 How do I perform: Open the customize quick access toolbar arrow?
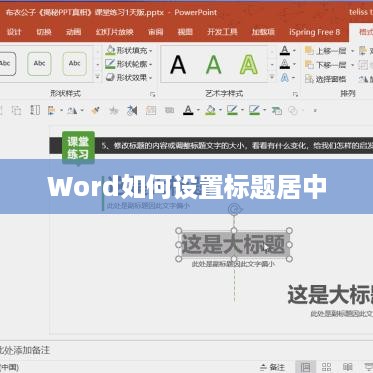[315, 110]
